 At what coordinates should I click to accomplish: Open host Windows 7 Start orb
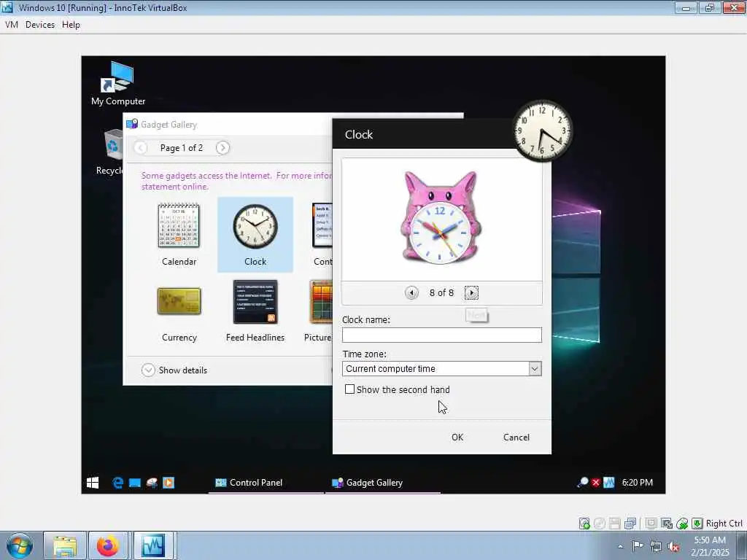coord(20,545)
